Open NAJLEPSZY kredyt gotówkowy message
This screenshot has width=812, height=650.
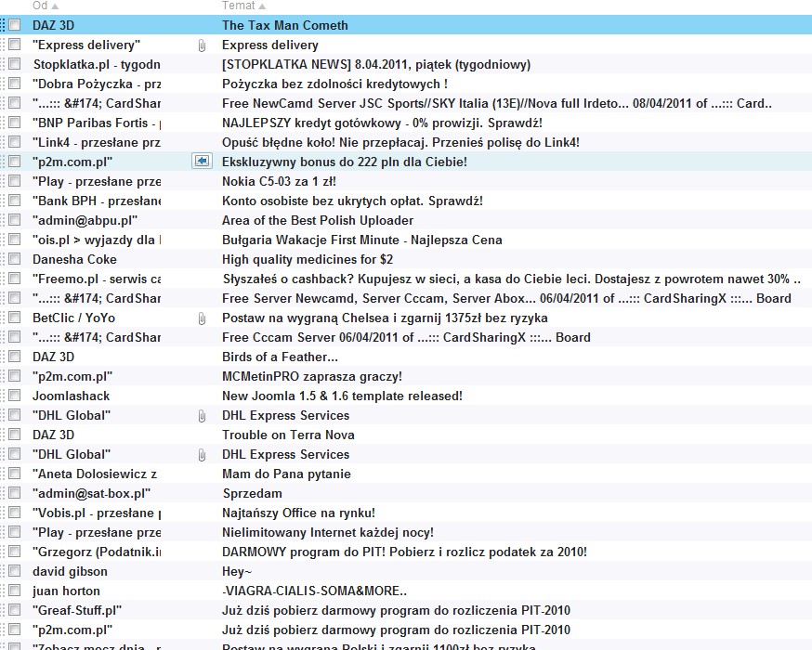[382, 123]
